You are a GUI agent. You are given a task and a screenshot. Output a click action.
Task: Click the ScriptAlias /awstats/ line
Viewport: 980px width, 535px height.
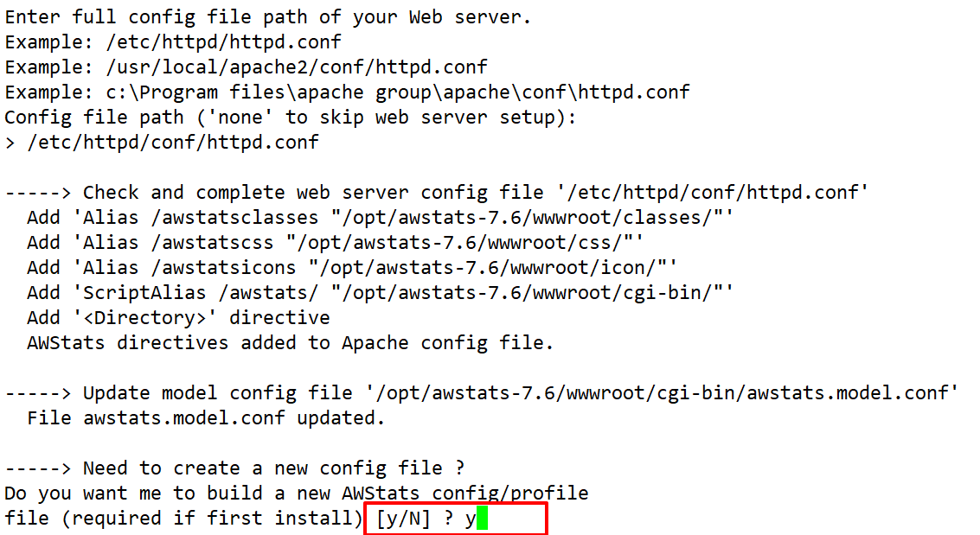pos(380,292)
